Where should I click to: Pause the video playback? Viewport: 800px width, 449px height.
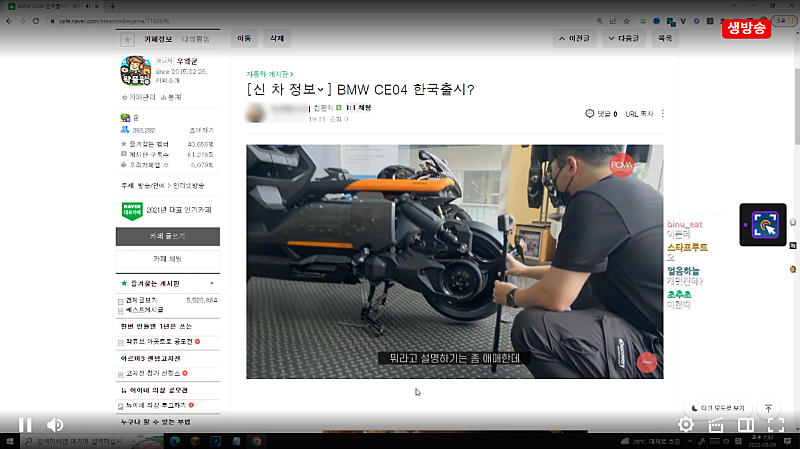click(25, 425)
